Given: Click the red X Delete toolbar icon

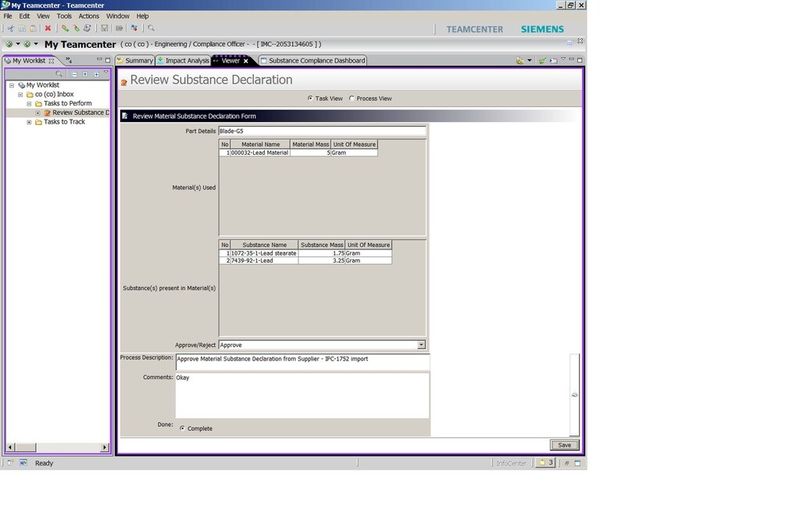Looking at the screenshot, I should point(48,29).
